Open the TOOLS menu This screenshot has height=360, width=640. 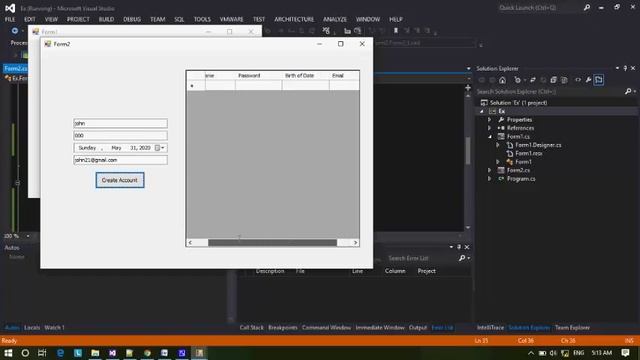point(202,19)
